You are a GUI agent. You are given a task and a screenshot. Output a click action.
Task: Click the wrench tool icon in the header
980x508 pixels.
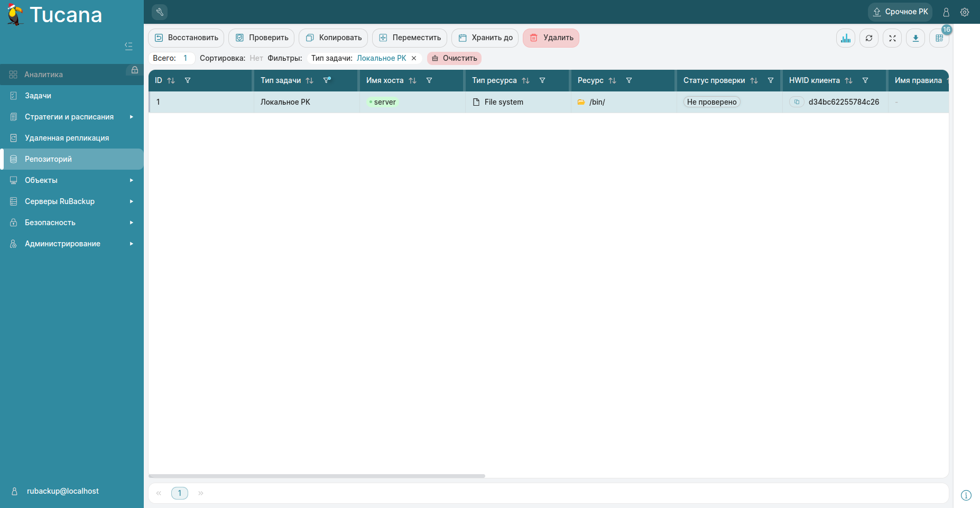tap(160, 11)
